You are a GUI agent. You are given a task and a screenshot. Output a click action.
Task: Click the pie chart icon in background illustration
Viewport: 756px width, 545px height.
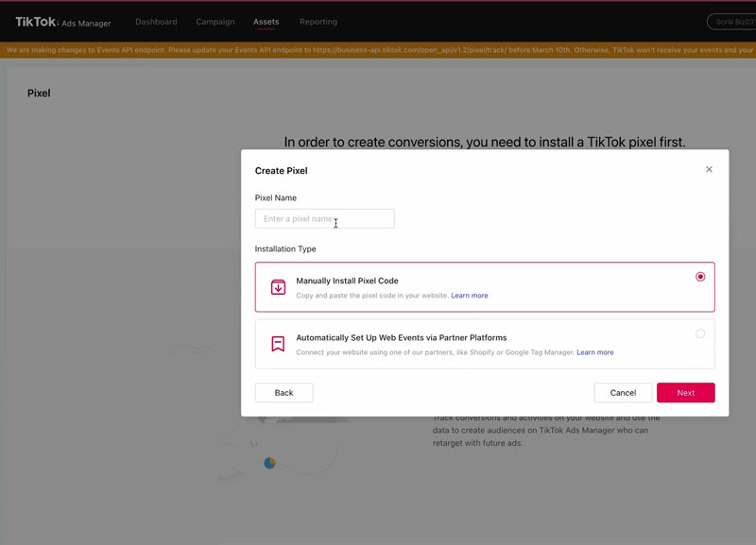point(269,463)
